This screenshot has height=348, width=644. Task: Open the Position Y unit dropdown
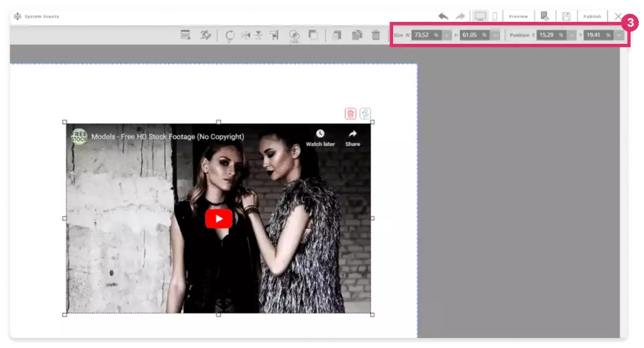[619, 35]
